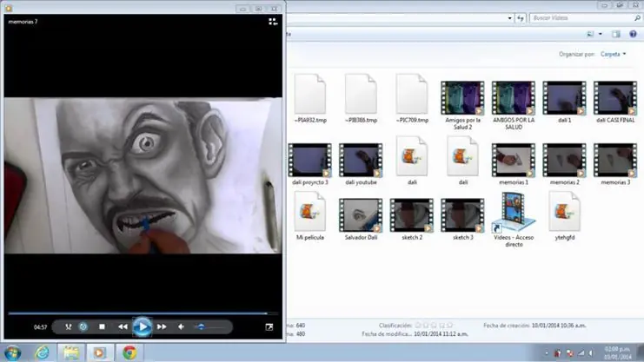Select the Videos - Acceso directo shortcut
Viewport: 644px width, 362px height.
pos(514,220)
